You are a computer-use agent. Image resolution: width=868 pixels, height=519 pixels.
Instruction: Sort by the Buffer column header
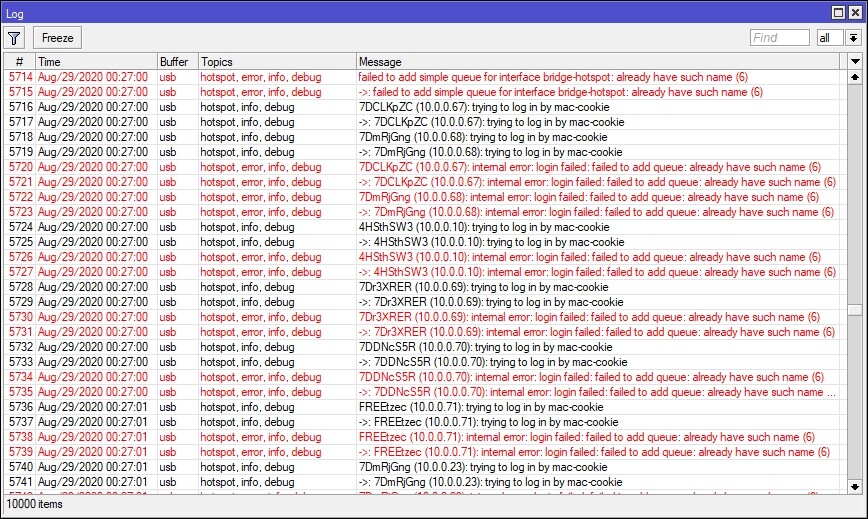(x=178, y=61)
